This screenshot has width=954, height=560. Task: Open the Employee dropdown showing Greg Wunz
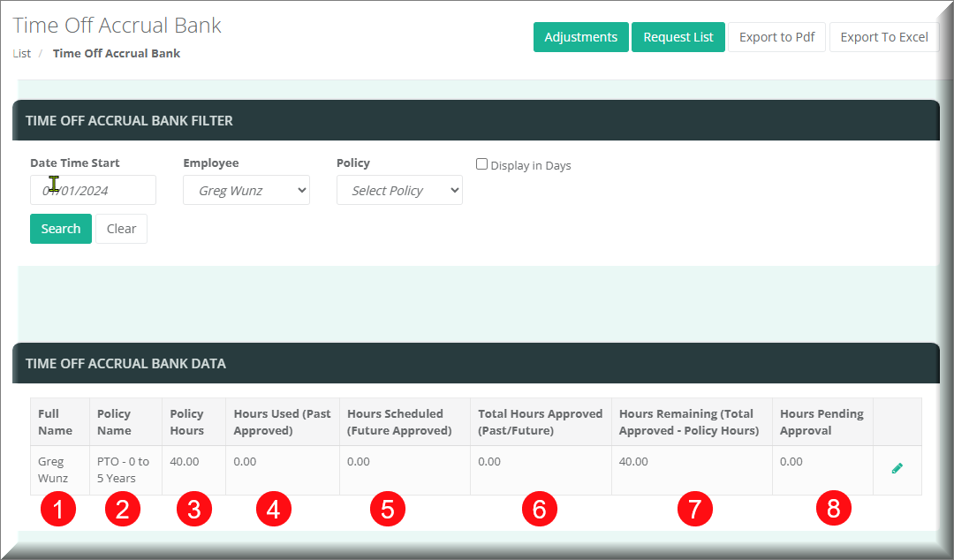coord(246,190)
